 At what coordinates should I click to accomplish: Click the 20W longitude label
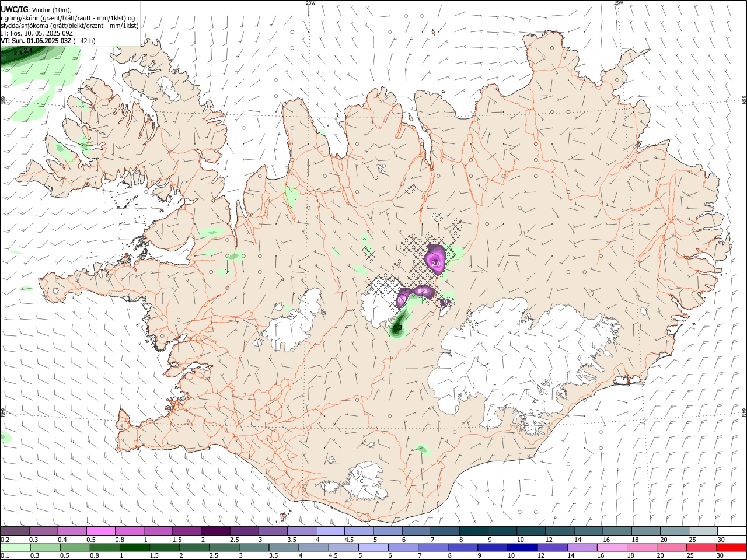pos(310,3)
